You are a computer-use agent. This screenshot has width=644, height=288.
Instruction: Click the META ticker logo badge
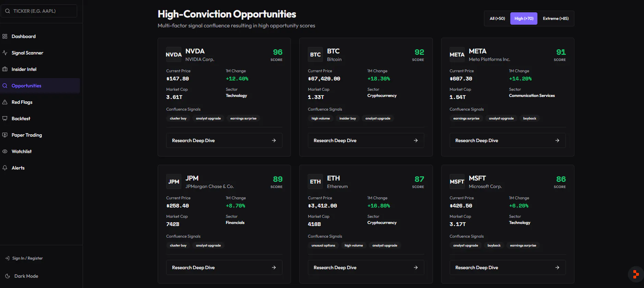click(457, 54)
